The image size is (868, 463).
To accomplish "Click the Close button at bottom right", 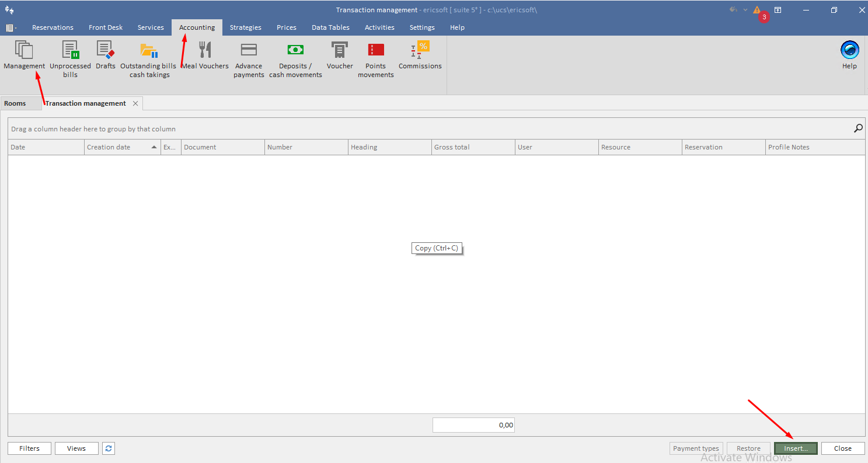I will [x=843, y=448].
